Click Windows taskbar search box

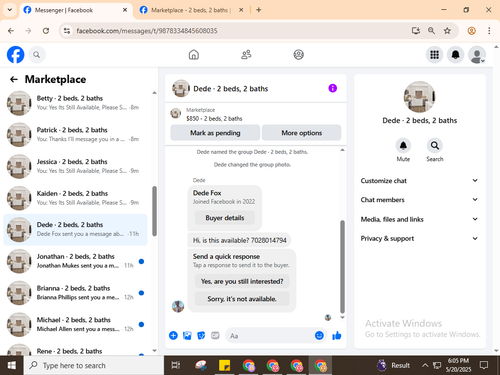(x=94, y=365)
